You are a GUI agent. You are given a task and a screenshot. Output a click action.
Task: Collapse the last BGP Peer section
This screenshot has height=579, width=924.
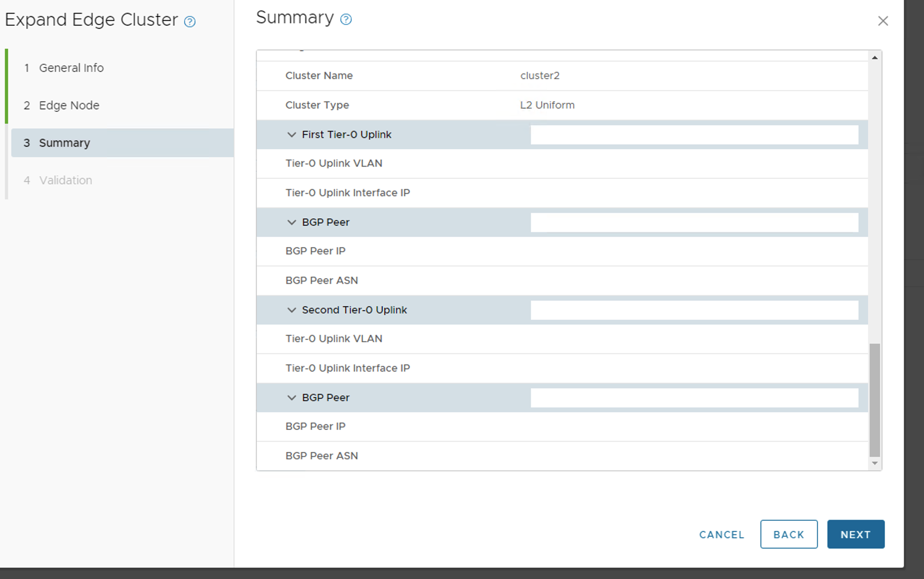pos(292,398)
